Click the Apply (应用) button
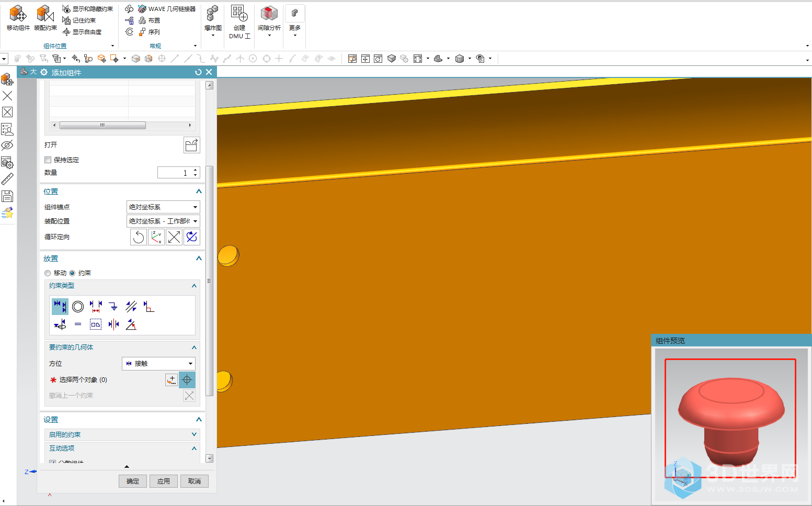812x506 pixels. (x=164, y=481)
